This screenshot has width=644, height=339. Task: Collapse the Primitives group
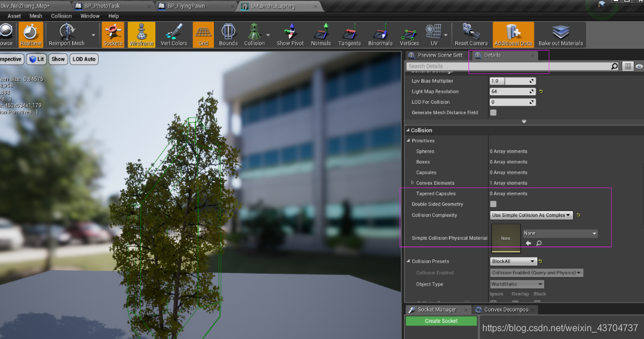409,141
